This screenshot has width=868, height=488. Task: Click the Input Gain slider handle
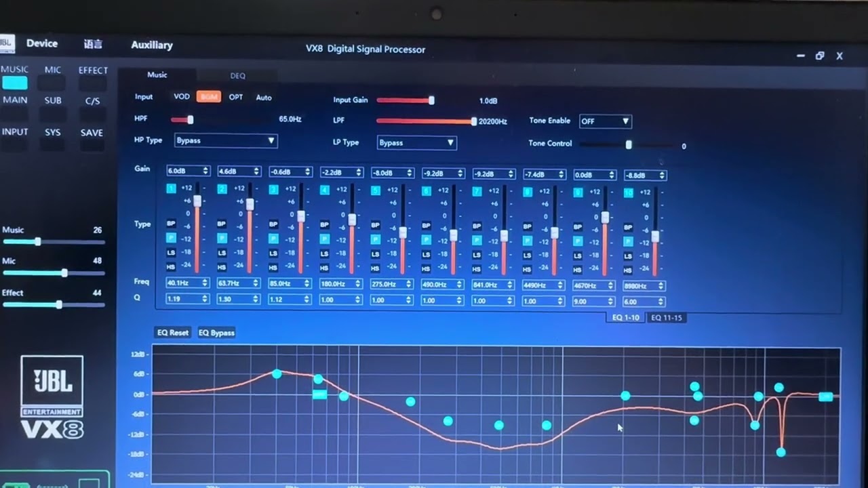point(431,100)
